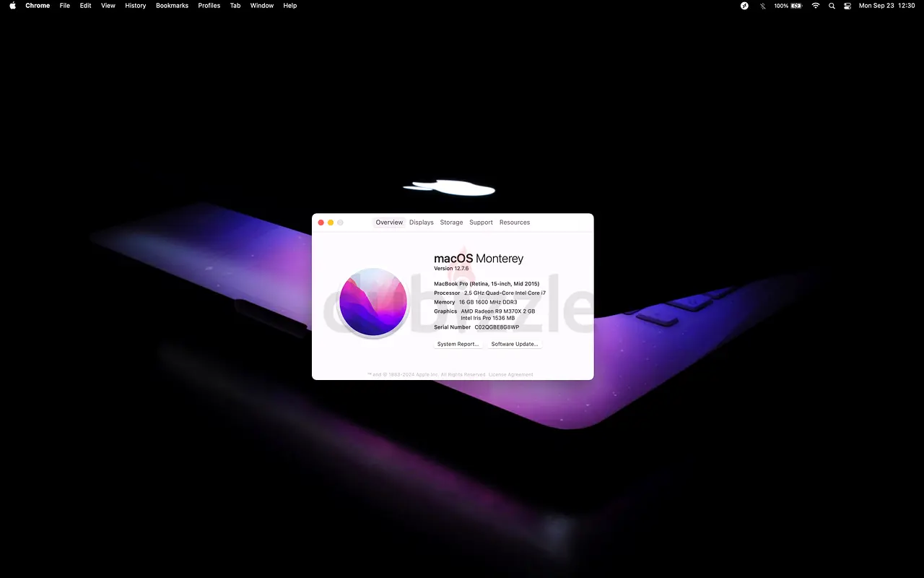This screenshot has width=924, height=578.
Task: Click the macOS Monterey title
Action: point(479,259)
